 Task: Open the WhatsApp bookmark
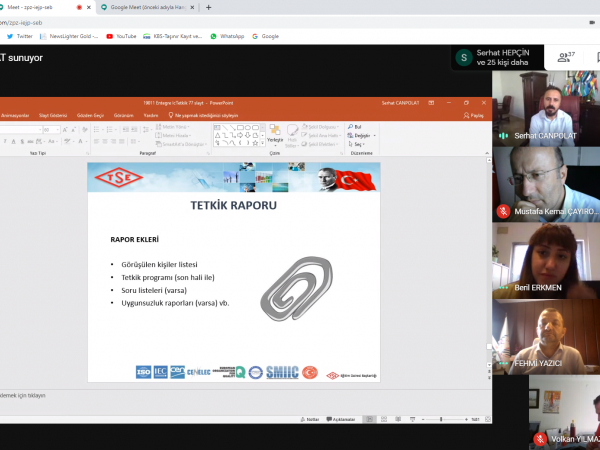[227, 36]
